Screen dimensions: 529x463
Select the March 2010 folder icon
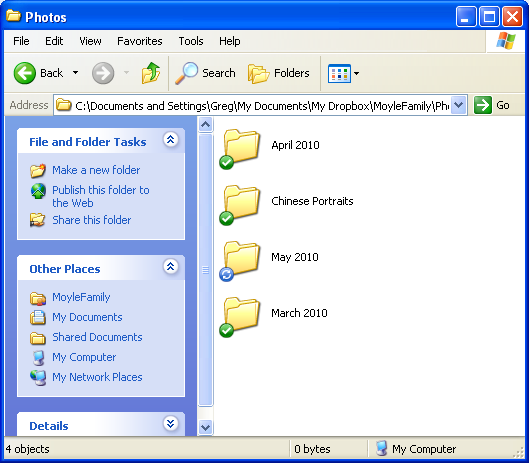point(240,317)
